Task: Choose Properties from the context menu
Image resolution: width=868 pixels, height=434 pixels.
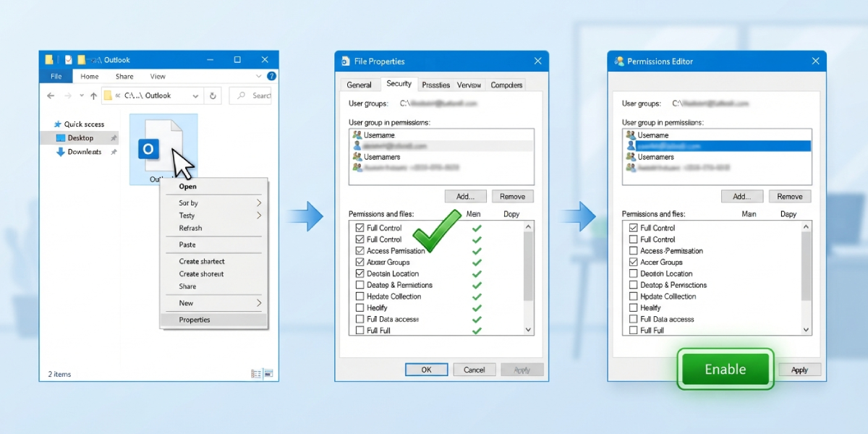Action: (x=213, y=320)
